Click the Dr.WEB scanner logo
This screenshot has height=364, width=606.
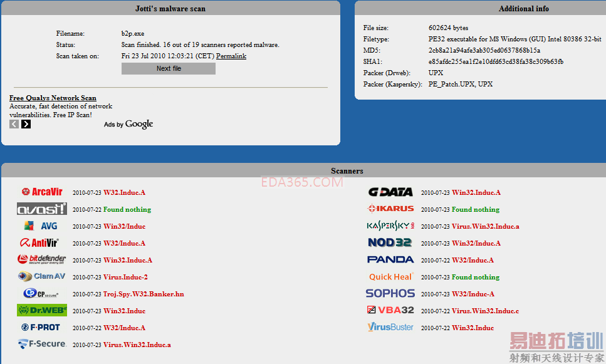[42, 310]
